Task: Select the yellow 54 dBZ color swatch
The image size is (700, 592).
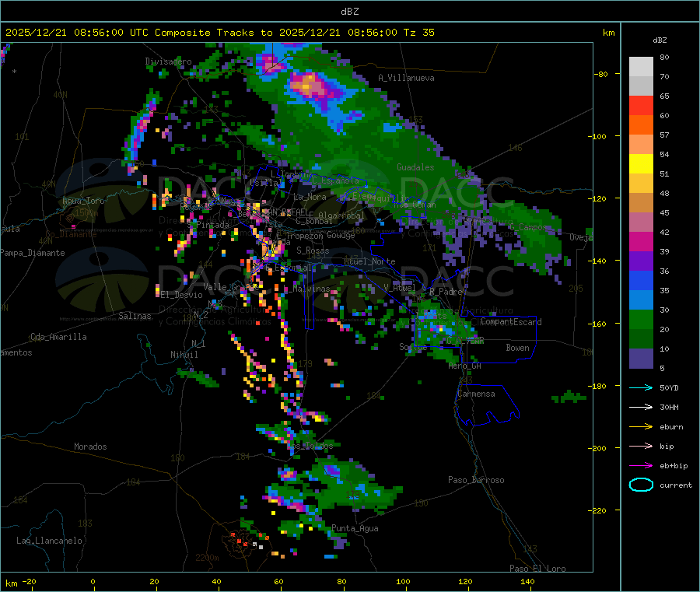Action: pyautogui.click(x=641, y=164)
